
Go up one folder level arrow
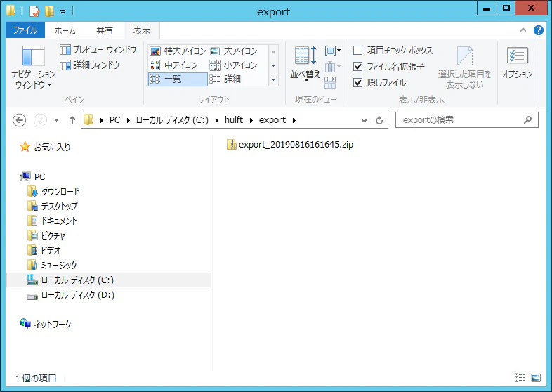[72, 120]
